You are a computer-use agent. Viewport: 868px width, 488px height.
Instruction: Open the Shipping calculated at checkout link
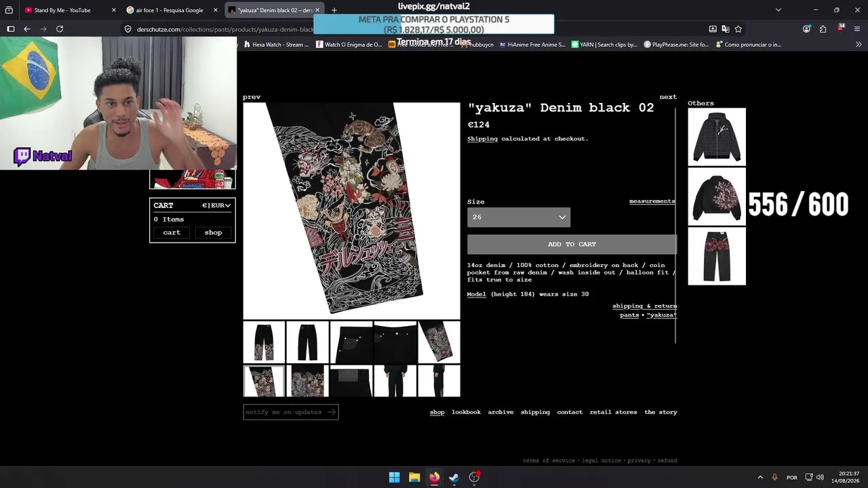[x=482, y=139]
